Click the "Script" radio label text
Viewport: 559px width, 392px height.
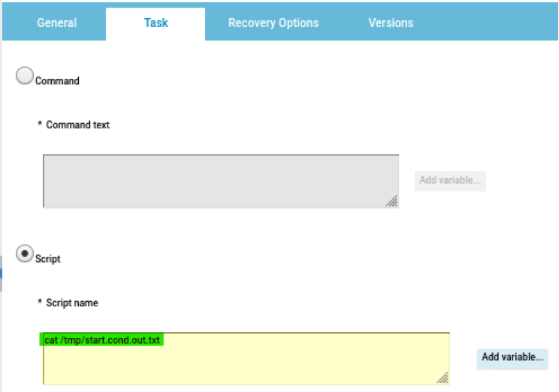tap(48, 258)
